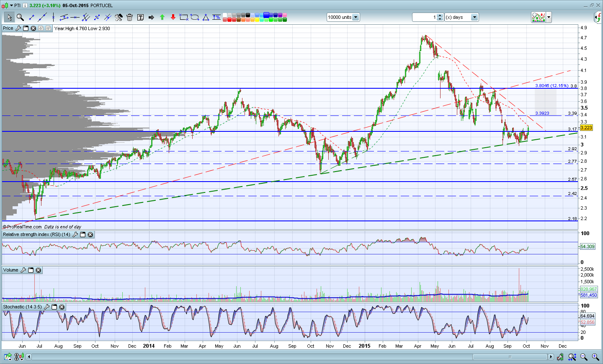
Task: Select the magnifying glass zoom tool
Action: click(20, 17)
